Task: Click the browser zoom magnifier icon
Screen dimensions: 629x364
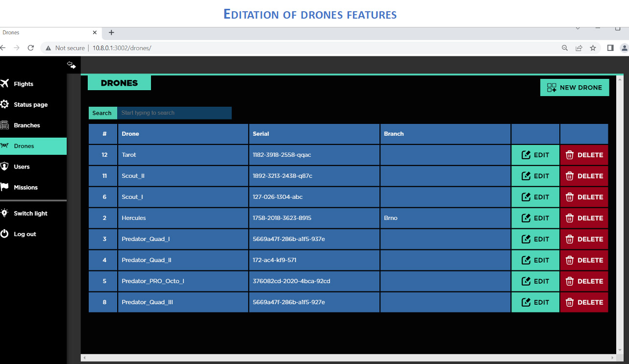Action: point(565,48)
